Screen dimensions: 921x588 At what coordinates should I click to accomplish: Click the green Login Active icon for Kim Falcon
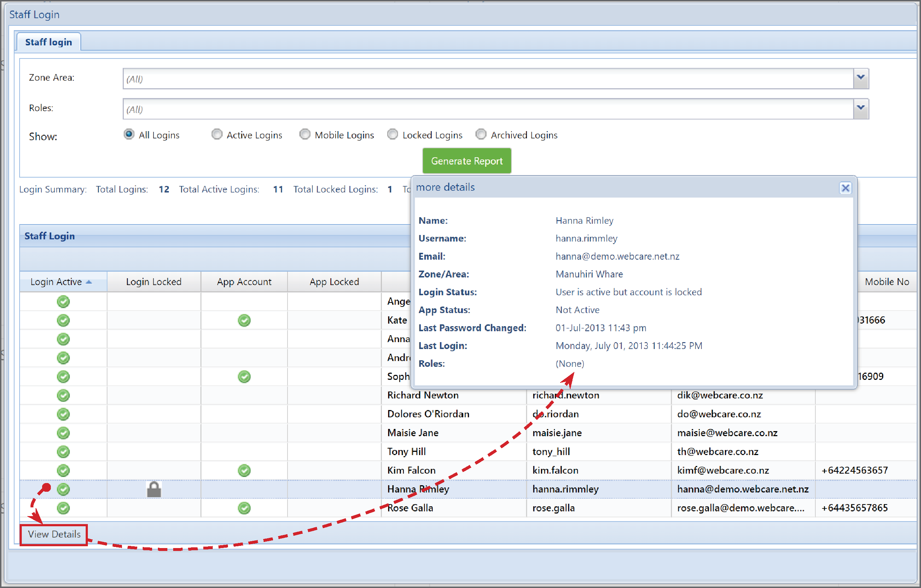tap(63, 470)
